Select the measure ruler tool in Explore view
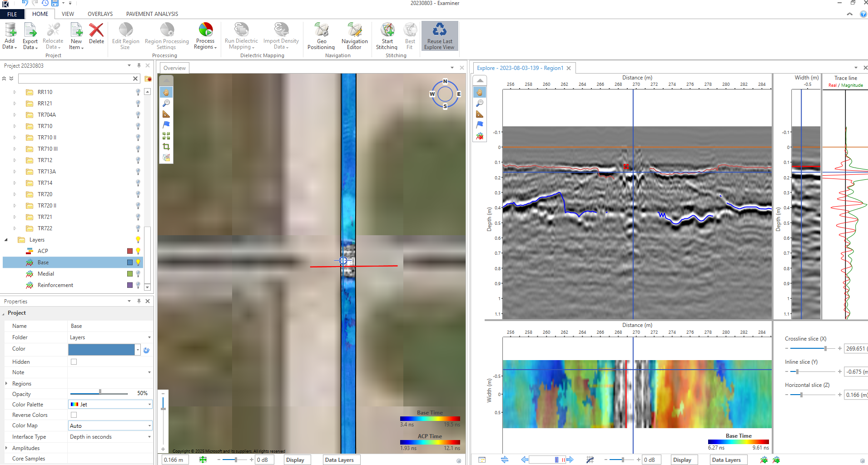868x465 pixels. coord(480,114)
